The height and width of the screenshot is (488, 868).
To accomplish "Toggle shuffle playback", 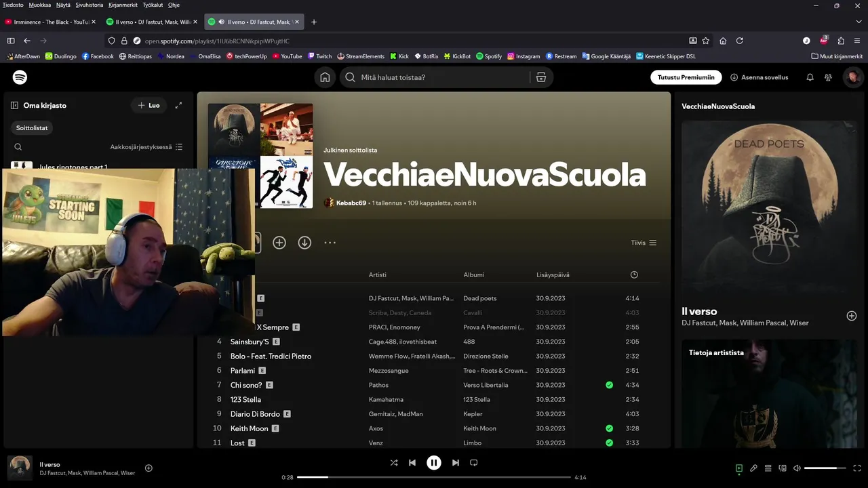I will click(394, 463).
